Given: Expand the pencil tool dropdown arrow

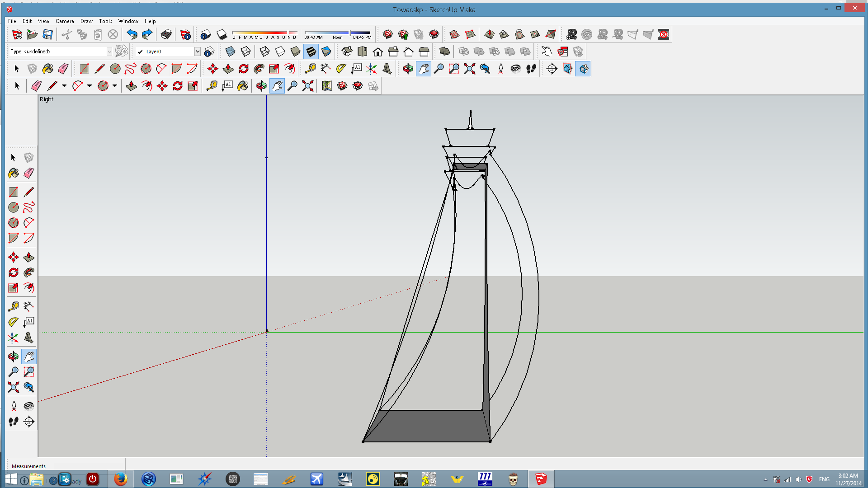Looking at the screenshot, I should pos(64,86).
